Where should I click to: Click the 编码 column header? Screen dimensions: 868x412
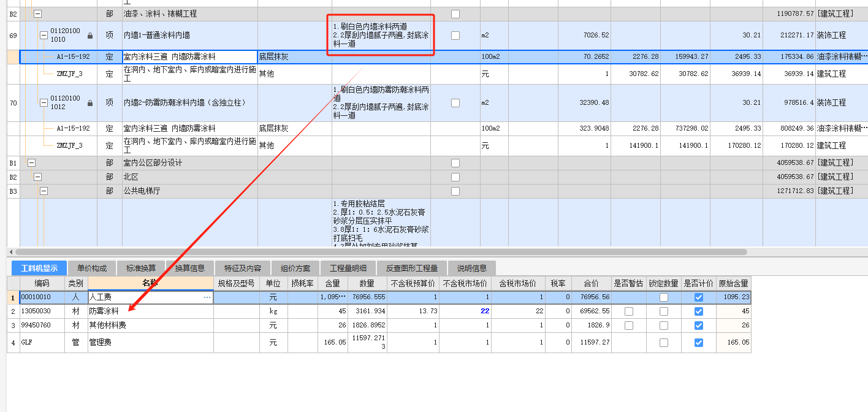42,283
